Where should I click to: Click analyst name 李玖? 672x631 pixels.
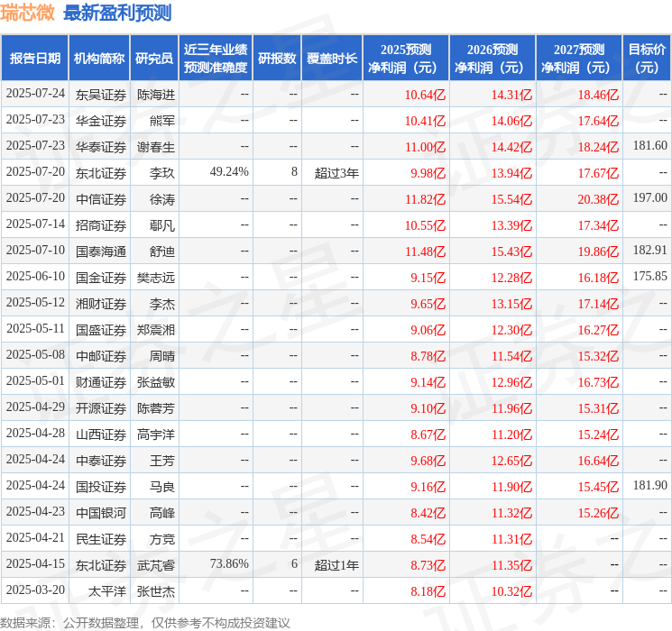tap(162, 173)
